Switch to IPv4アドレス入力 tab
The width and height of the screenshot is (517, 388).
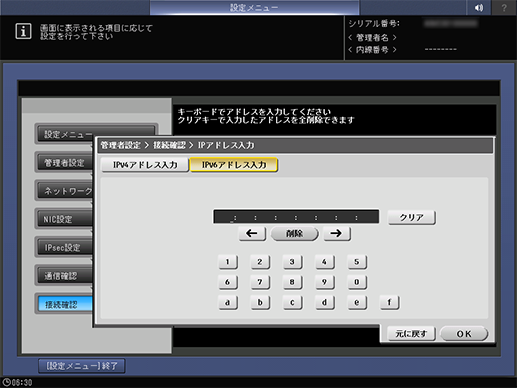pyautogui.click(x=145, y=165)
